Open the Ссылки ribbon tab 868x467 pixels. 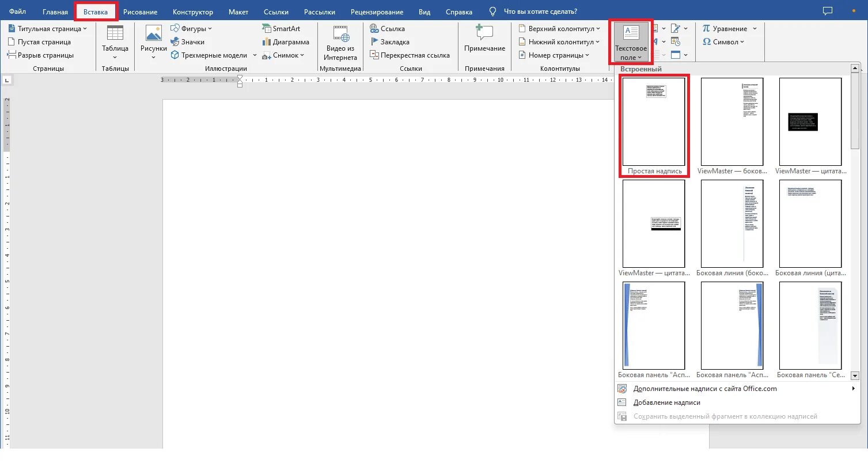pos(276,12)
